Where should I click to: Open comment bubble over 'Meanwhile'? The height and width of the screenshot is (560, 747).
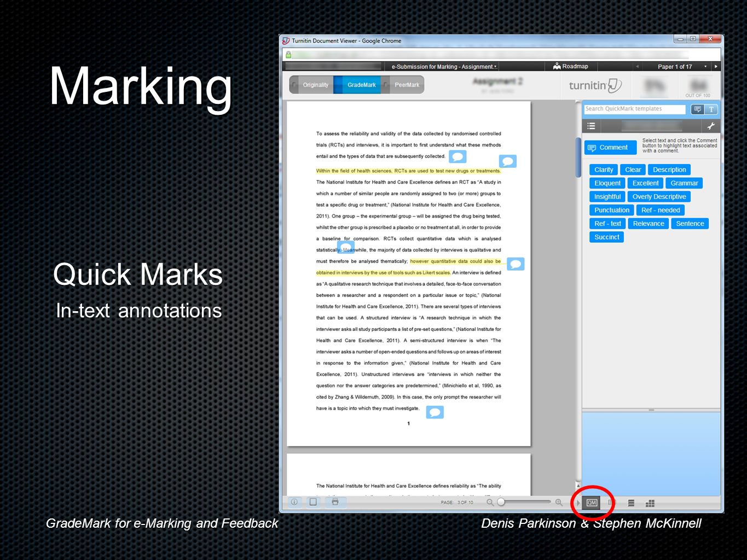(x=346, y=247)
